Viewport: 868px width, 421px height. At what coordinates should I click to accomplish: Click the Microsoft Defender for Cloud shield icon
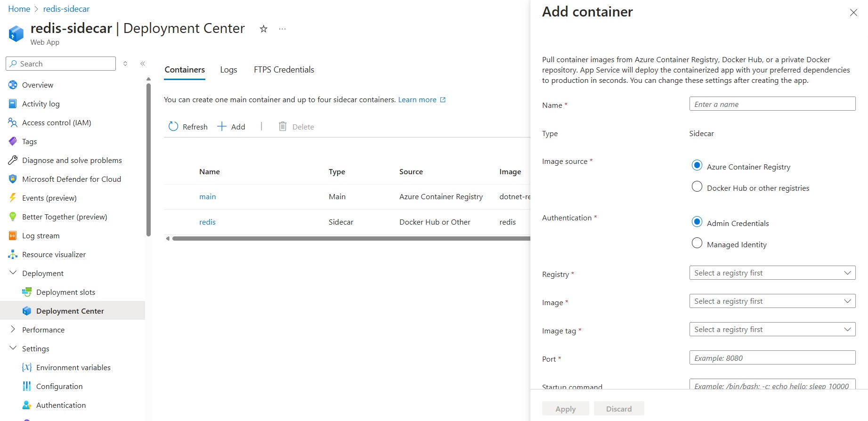13,179
